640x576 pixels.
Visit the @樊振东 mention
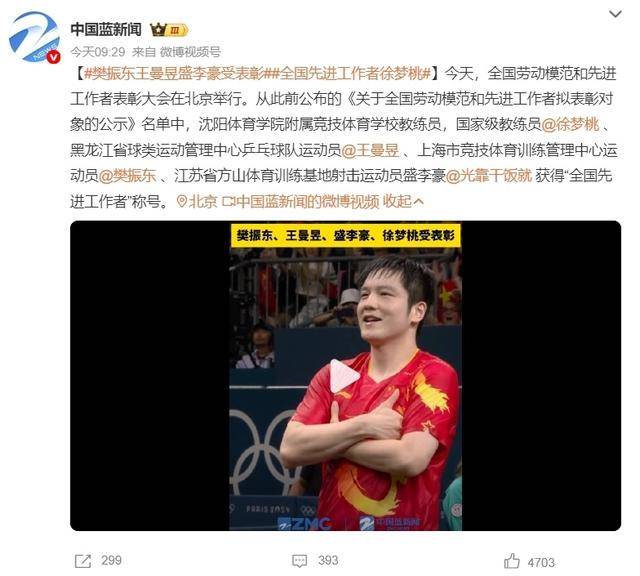click(127, 176)
